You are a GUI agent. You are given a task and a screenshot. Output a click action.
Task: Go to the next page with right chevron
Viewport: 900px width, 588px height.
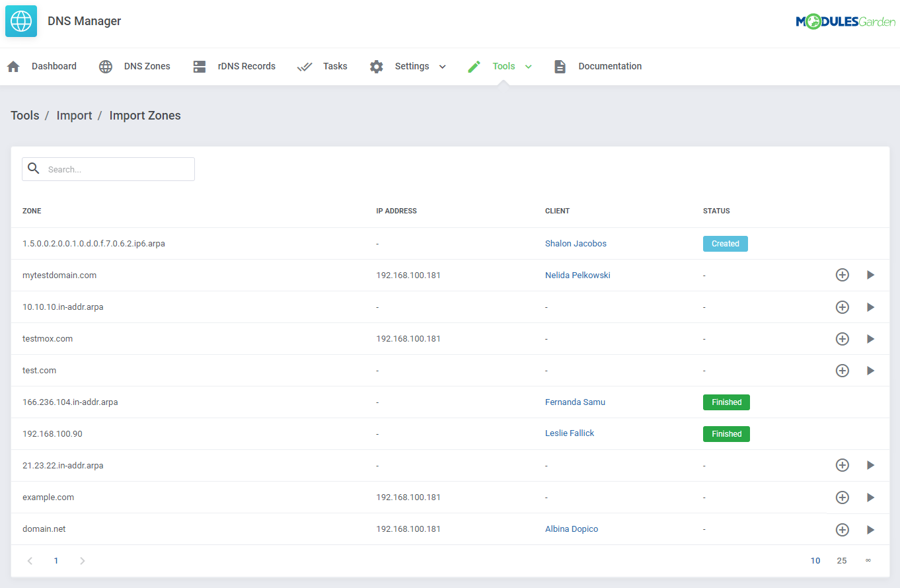[82, 560]
